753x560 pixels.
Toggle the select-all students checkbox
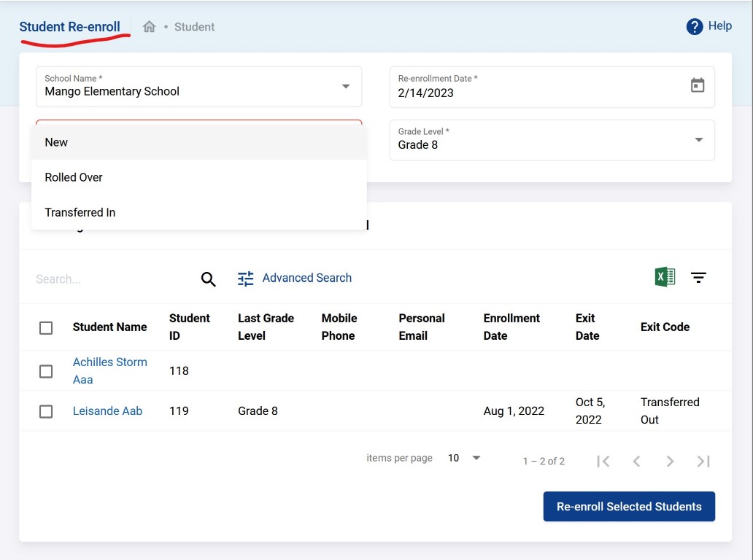46,327
